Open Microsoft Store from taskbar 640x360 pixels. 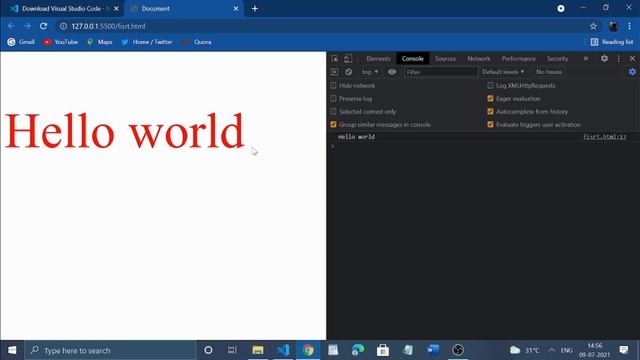tap(383, 350)
